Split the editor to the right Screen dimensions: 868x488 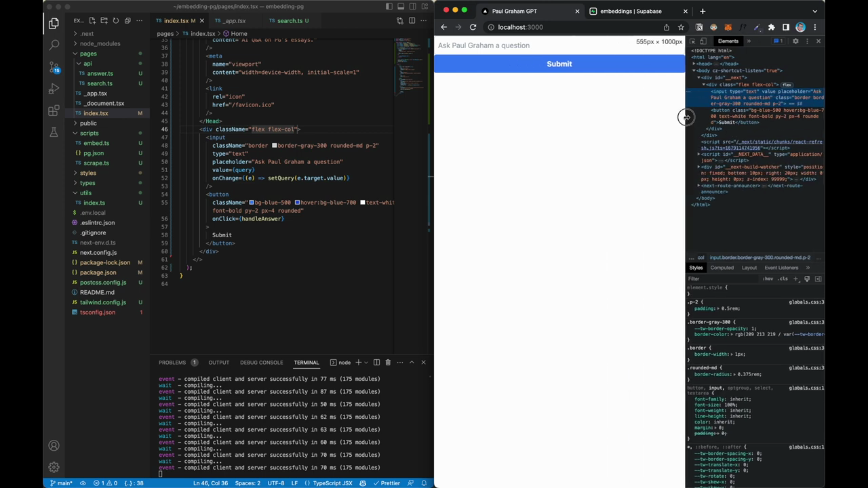tap(412, 20)
